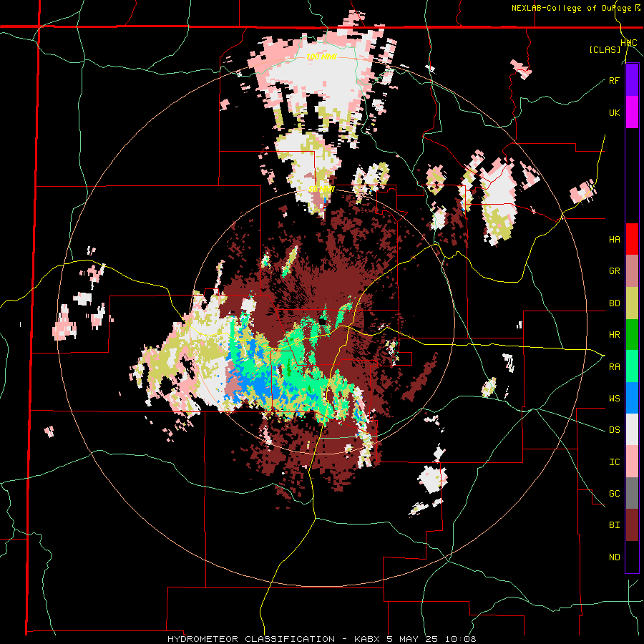Click the brown BI legend swatch
The image size is (644, 644).
tap(632, 525)
